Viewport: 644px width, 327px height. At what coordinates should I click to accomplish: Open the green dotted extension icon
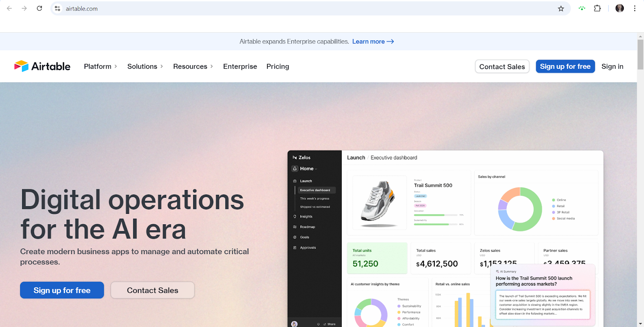[x=582, y=8]
